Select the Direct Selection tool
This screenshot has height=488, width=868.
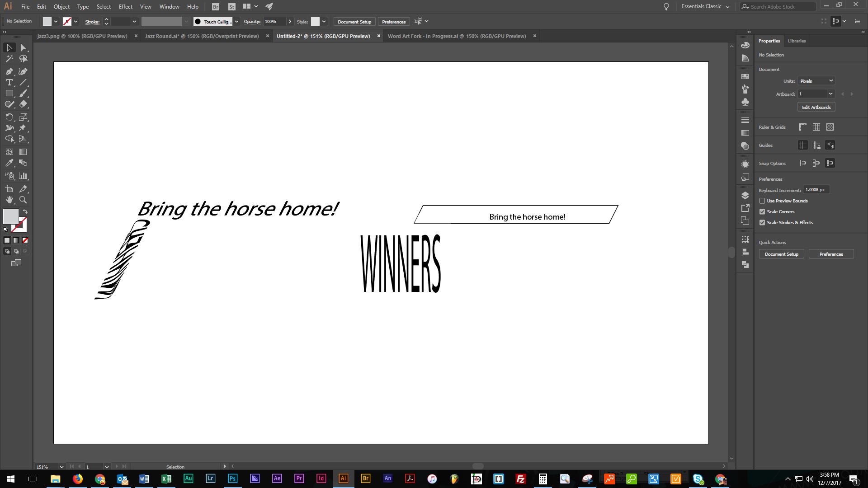coord(23,47)
